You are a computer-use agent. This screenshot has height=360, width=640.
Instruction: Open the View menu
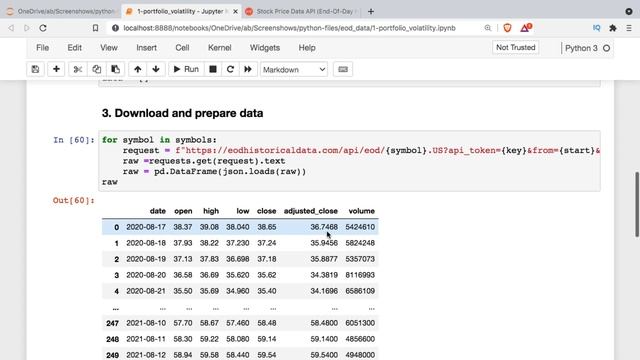pyautogui.click(x=109, y=48)
